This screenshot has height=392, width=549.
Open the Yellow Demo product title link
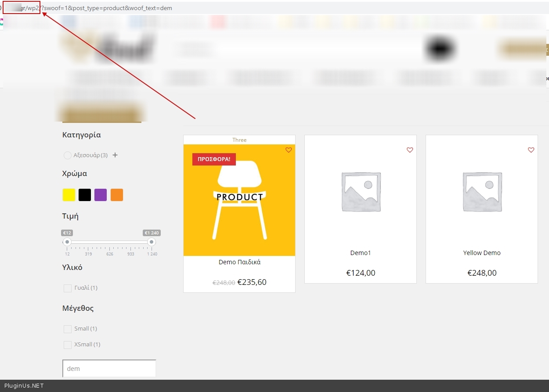click(482, 253)
